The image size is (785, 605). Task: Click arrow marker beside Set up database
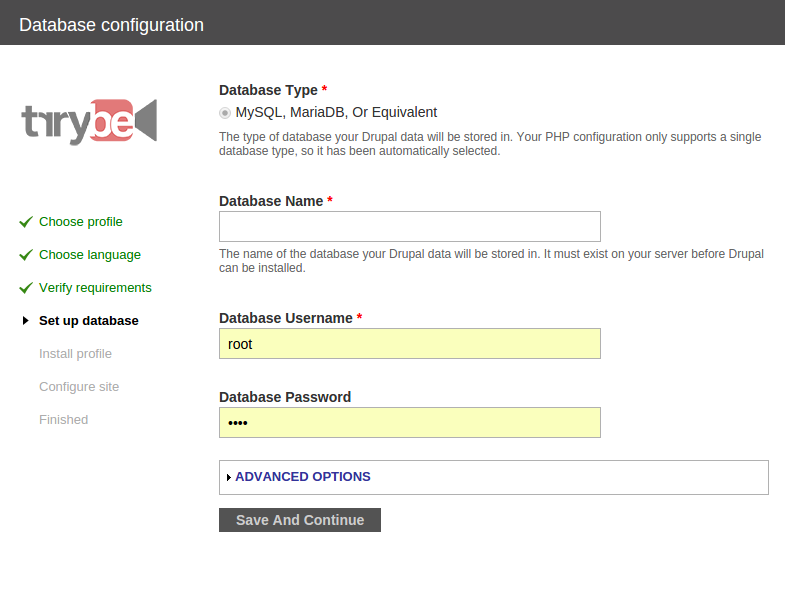point(26,321)
